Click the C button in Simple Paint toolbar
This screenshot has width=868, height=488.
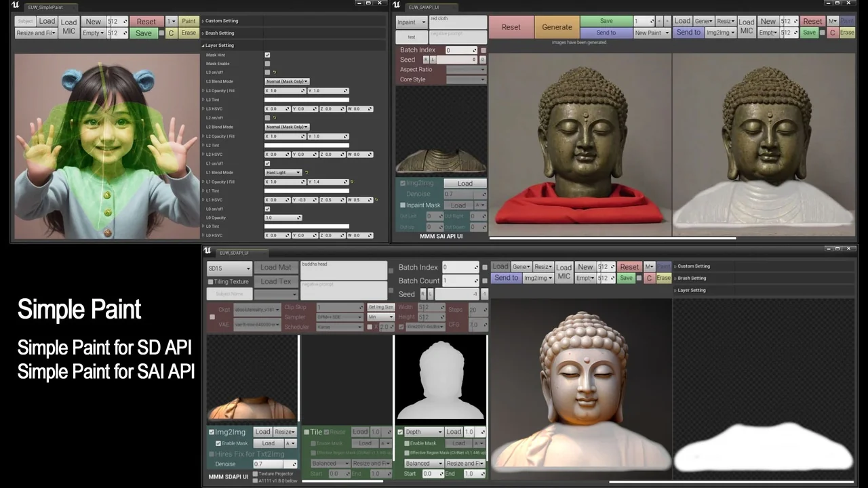click(x=172, y=33)
